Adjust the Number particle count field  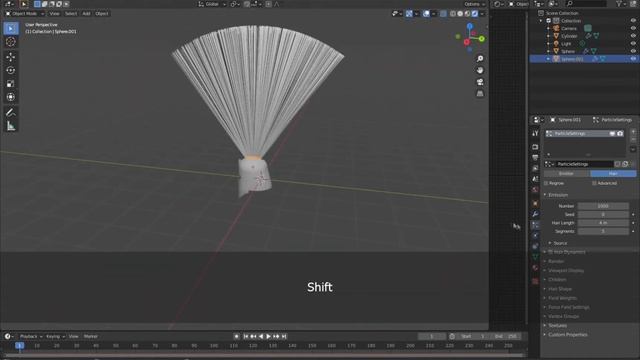[x=603, y=206]
